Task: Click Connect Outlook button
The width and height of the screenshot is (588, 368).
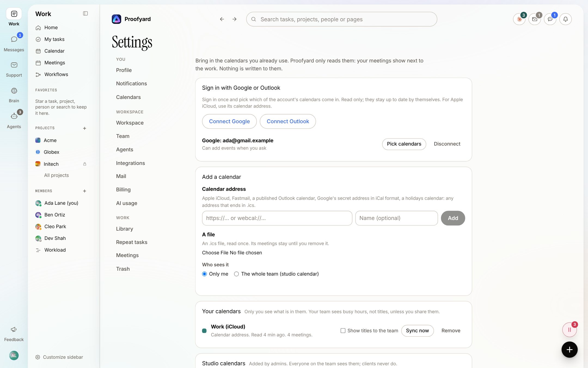Action: point(288,121)
